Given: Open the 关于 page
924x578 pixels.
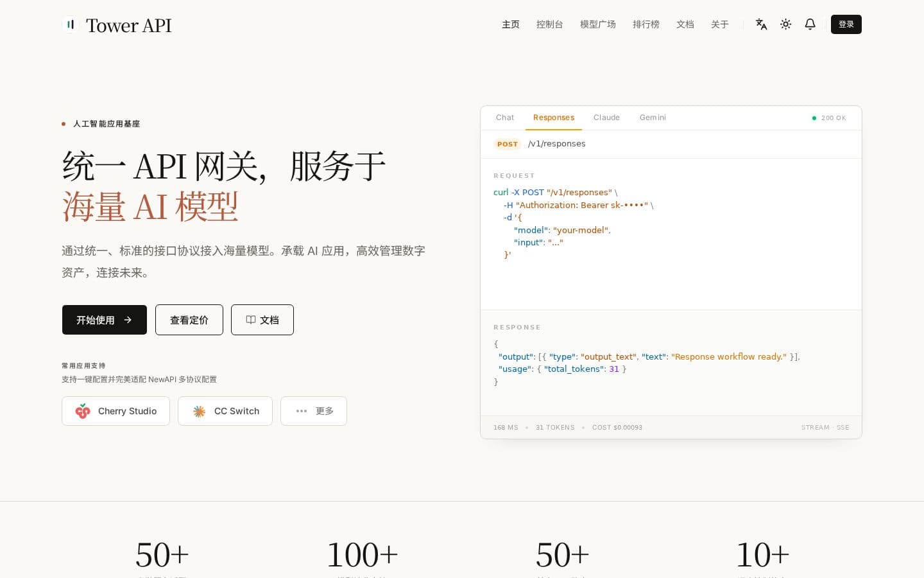Looking at the screenshot, I should click(x=720, y=24).
